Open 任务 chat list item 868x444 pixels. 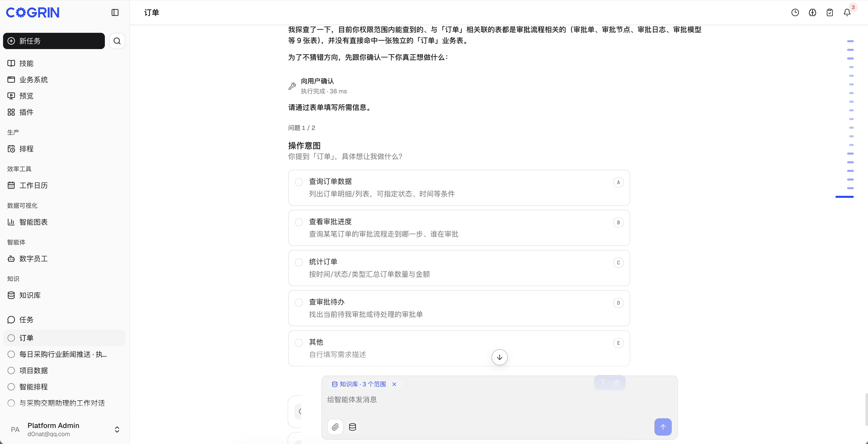[x=64, y=320]
